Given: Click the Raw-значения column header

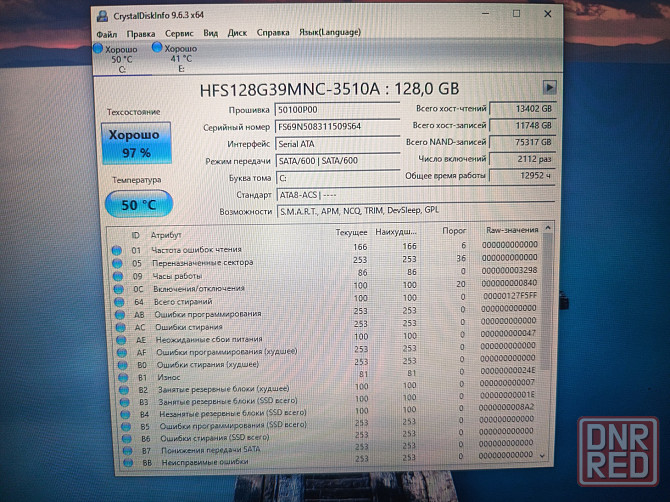Looking at the screenshot, I should [512, 230].
